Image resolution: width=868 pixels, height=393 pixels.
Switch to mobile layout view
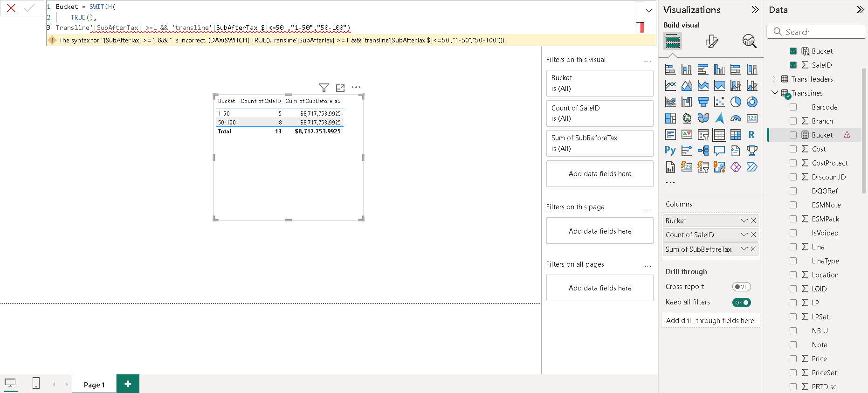pos(36,383)
